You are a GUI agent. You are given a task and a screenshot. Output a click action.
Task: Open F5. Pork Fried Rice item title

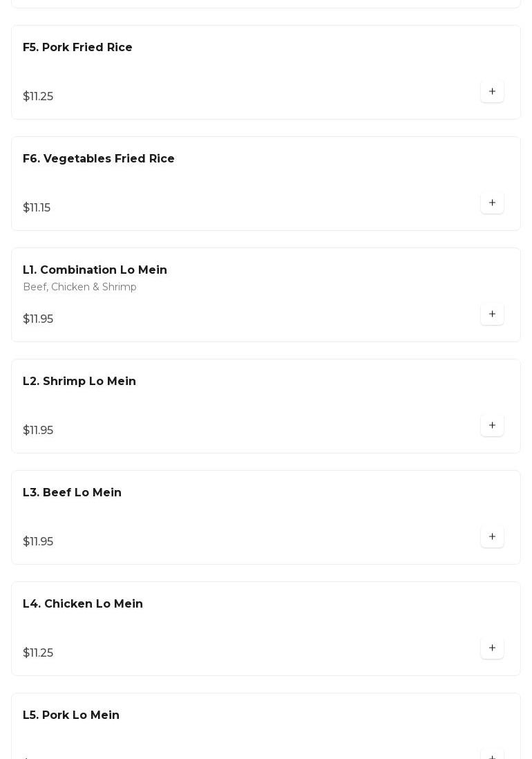point(77,48)
